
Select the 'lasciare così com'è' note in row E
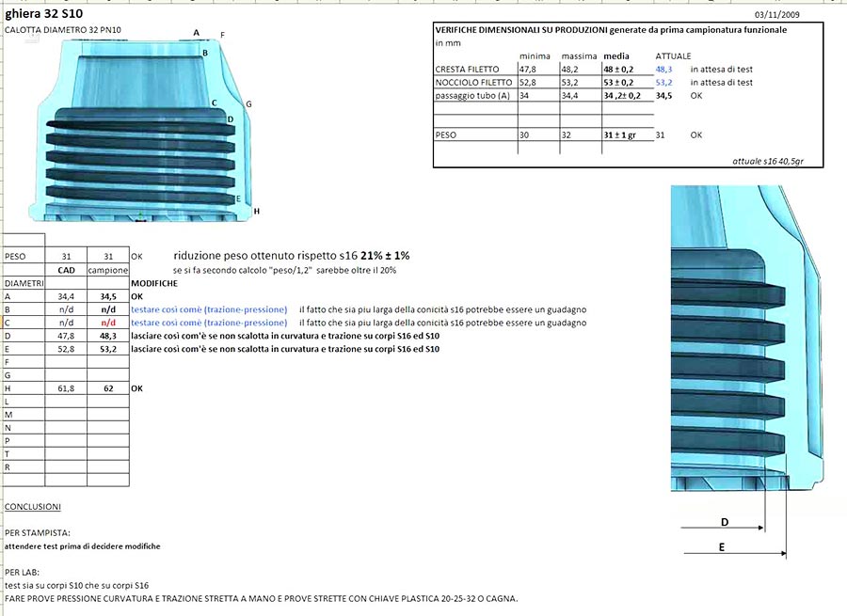[x=285, y=349]
